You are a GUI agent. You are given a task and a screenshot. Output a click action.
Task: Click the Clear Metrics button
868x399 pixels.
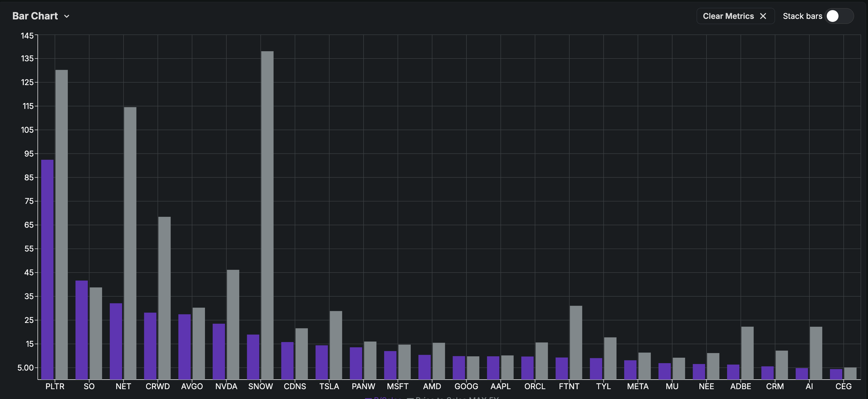(728, 16)
